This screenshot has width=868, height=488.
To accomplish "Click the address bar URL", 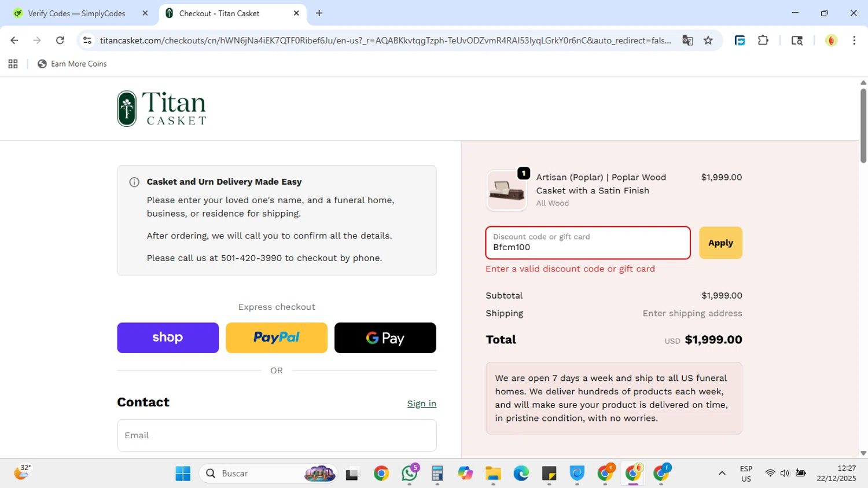I will click(x=385, y=41).
